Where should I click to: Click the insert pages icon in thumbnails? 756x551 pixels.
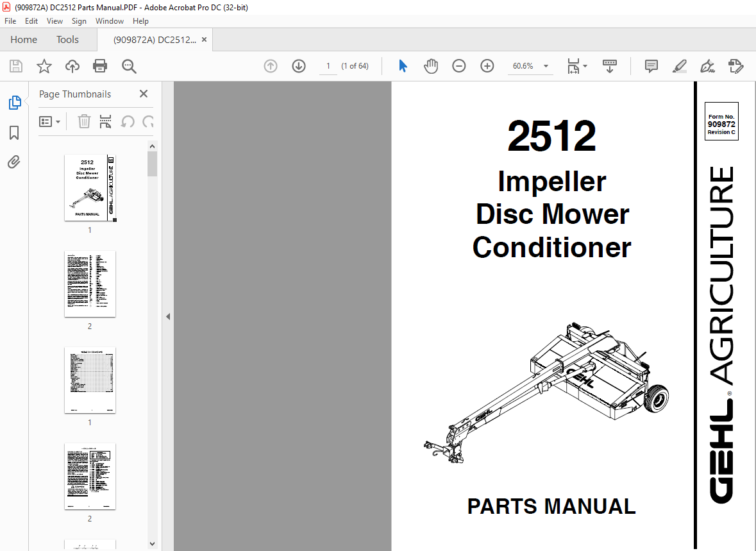[x=105, y=122]
